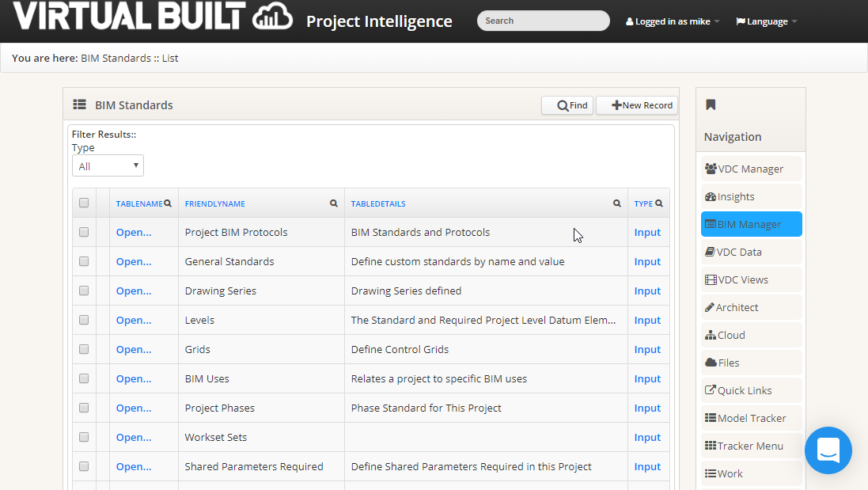Screen dimensions: 868x490
Task: Sort by TYPE column header
Action: [643, 203]
